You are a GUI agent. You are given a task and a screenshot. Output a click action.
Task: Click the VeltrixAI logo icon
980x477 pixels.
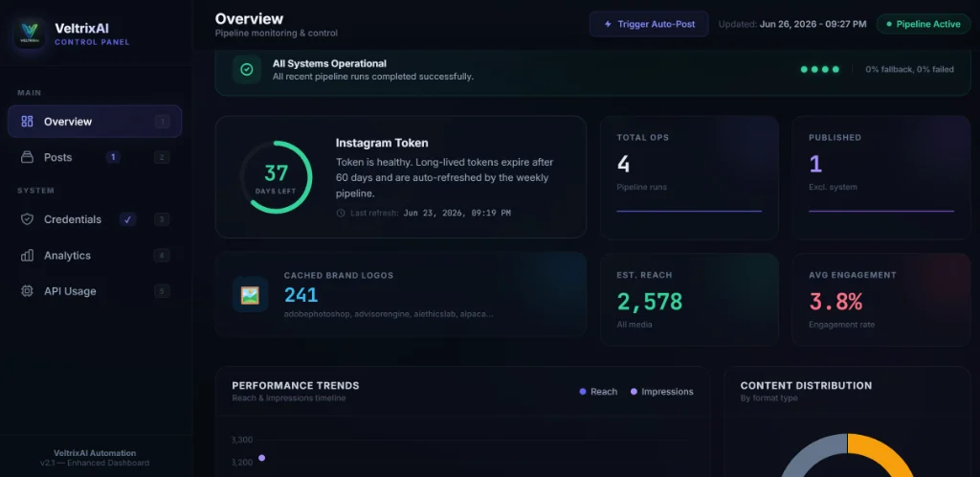(x=30, y=34)
